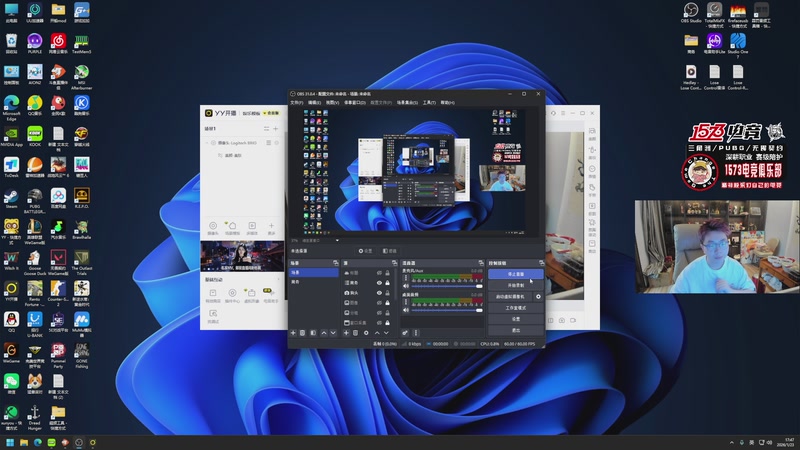Adjust the Mic/Aux volume slider

447,286
